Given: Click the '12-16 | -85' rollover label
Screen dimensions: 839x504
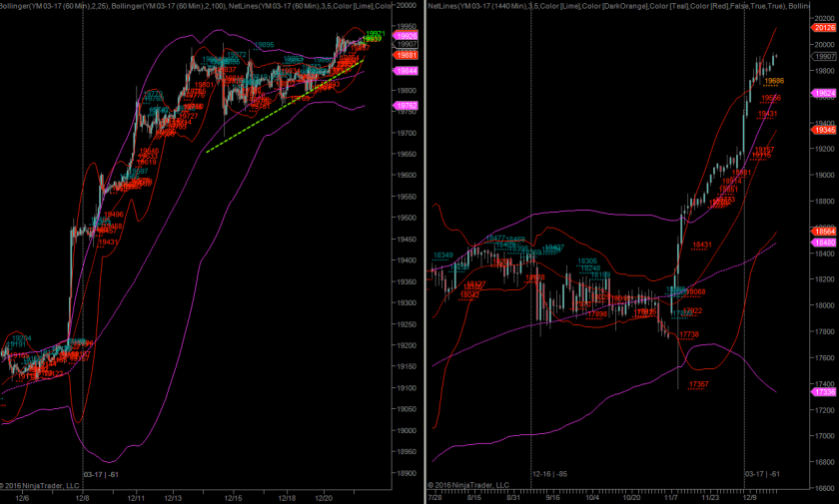Looking at the screenshot, I should (549, 474).
